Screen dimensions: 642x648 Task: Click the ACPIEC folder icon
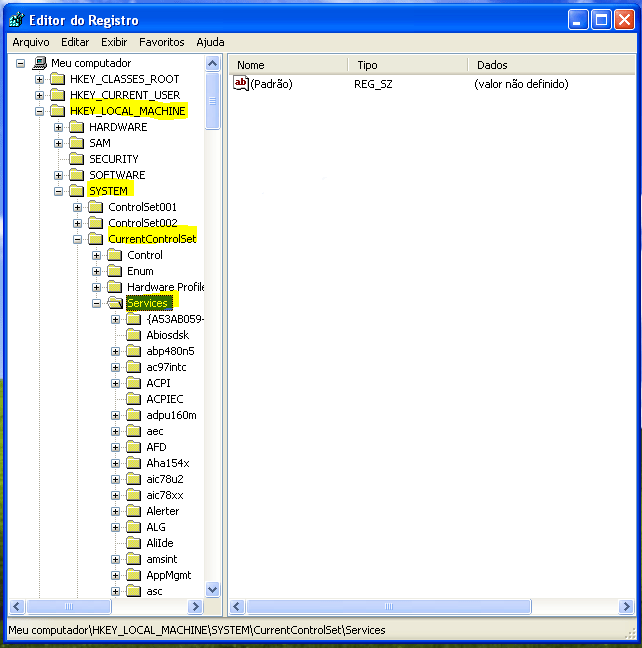[134, 399]
